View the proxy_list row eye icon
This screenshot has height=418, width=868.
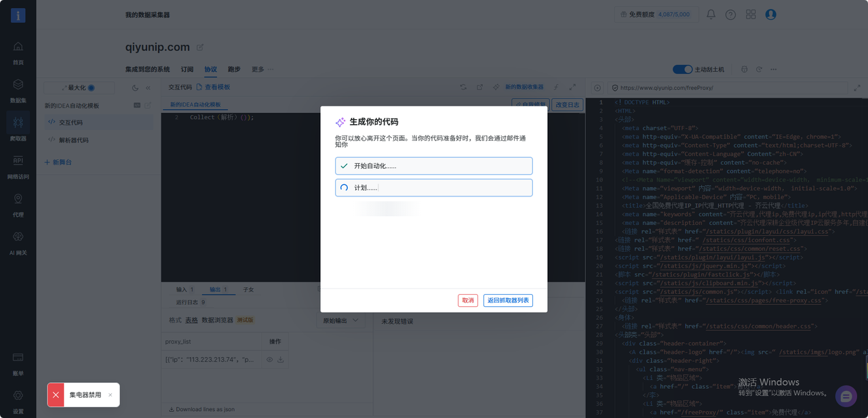click(269, 360)
